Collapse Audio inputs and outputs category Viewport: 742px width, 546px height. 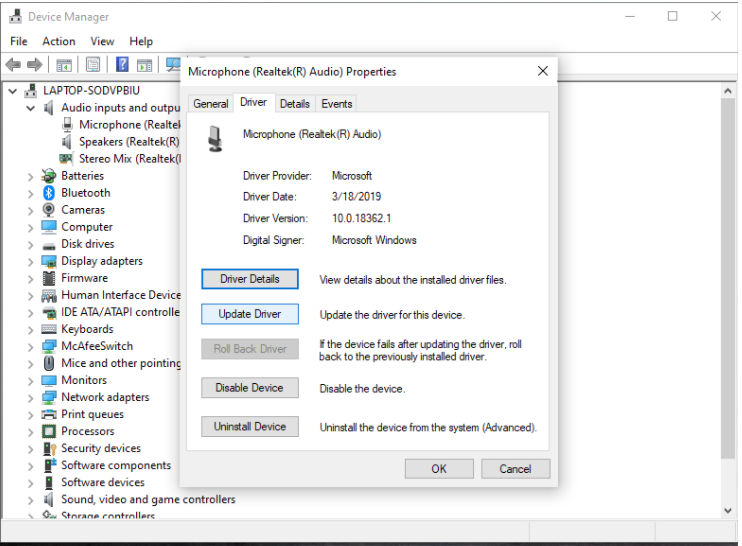click(x=30, y=108)
